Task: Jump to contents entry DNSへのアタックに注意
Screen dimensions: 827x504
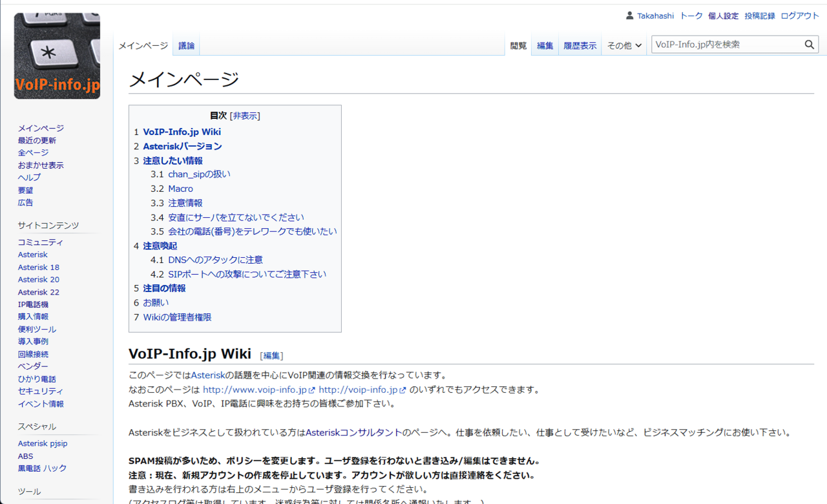Action: click(215, 260)
